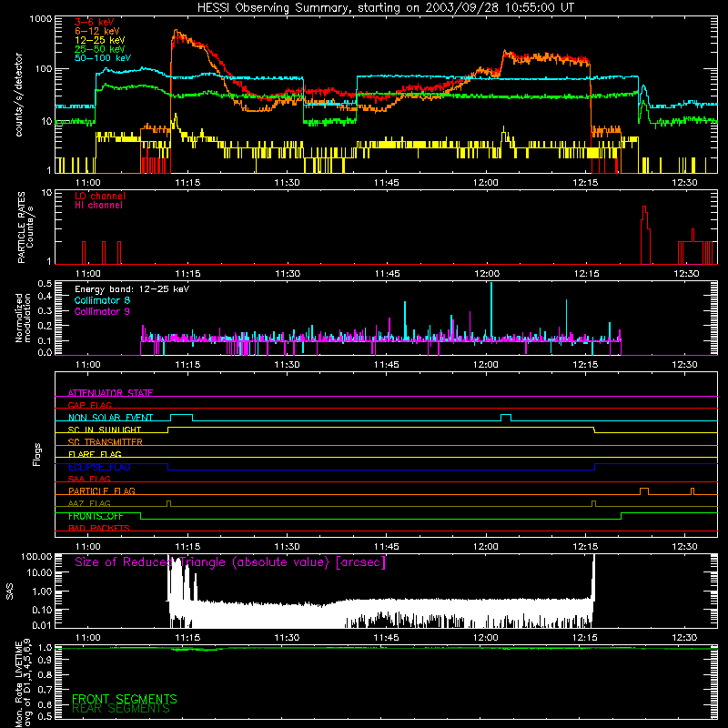Screen dimensions: 728x728
Task: Select the 'Mon. Rate LIVETIME' axis title
Action: tap(24, 682)
